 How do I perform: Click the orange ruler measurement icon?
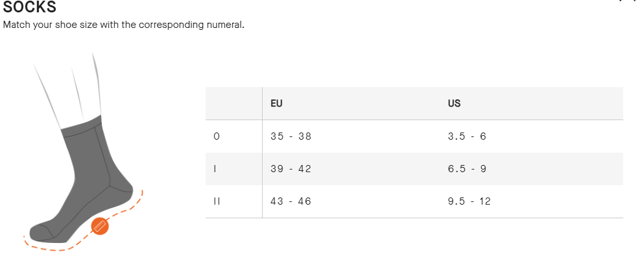(100, 226)
